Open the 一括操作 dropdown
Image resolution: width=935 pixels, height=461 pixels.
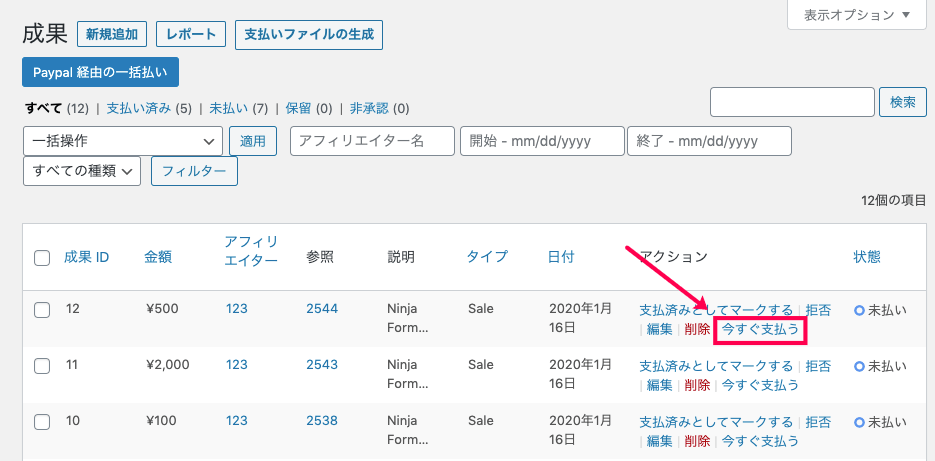tap(123, 141)
